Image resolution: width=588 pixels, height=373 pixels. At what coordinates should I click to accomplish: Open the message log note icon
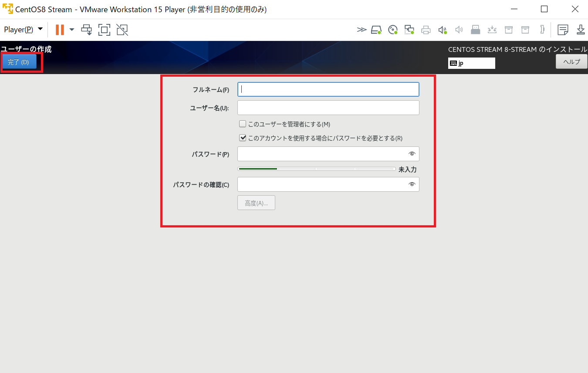pyautogui.click(x=563, y=30)
